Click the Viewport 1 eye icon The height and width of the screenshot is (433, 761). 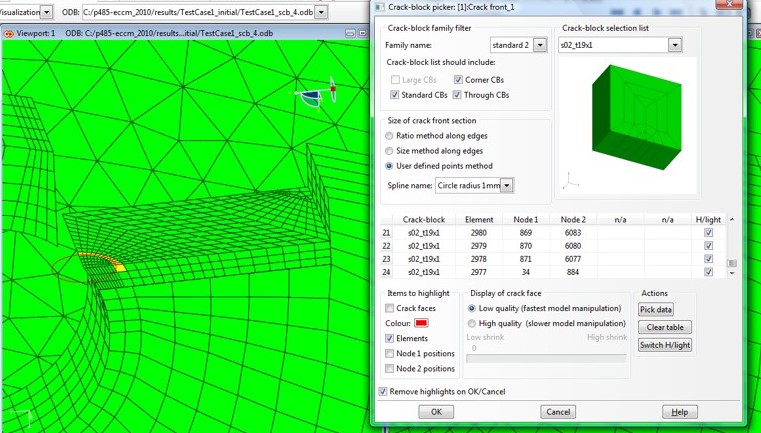(9, 34)
